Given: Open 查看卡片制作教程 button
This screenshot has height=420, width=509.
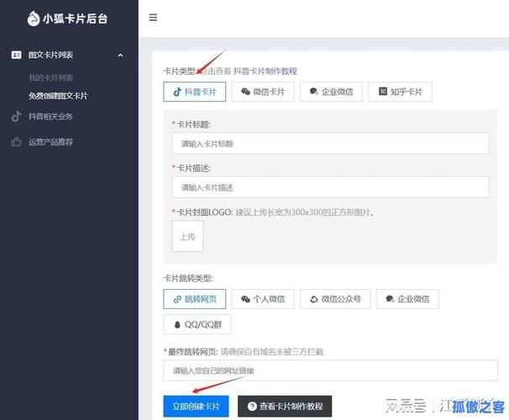Looking at the screenshot, I should (285, 406).
